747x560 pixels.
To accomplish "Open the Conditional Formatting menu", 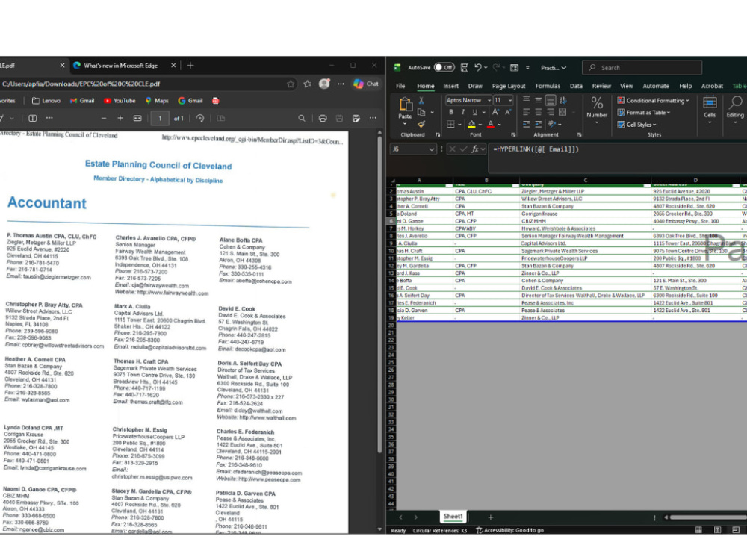I will [x=653, y=101].
